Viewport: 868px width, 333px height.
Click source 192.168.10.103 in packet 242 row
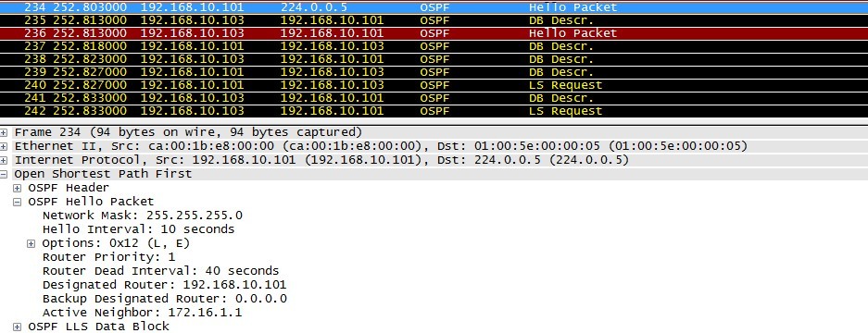coord(192,111)
